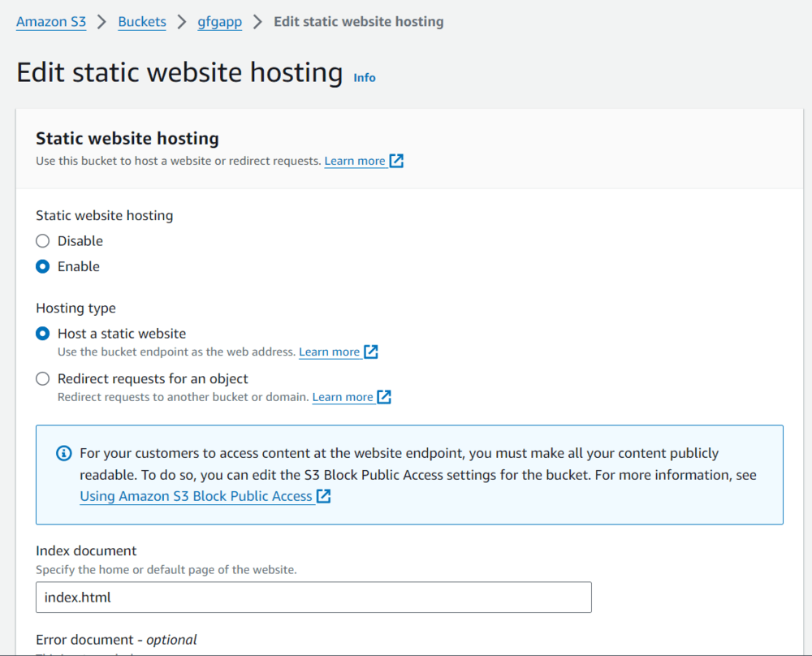
Task: Navigate to gfgapp bucket breadcrumb
Action: pos(219,22)
